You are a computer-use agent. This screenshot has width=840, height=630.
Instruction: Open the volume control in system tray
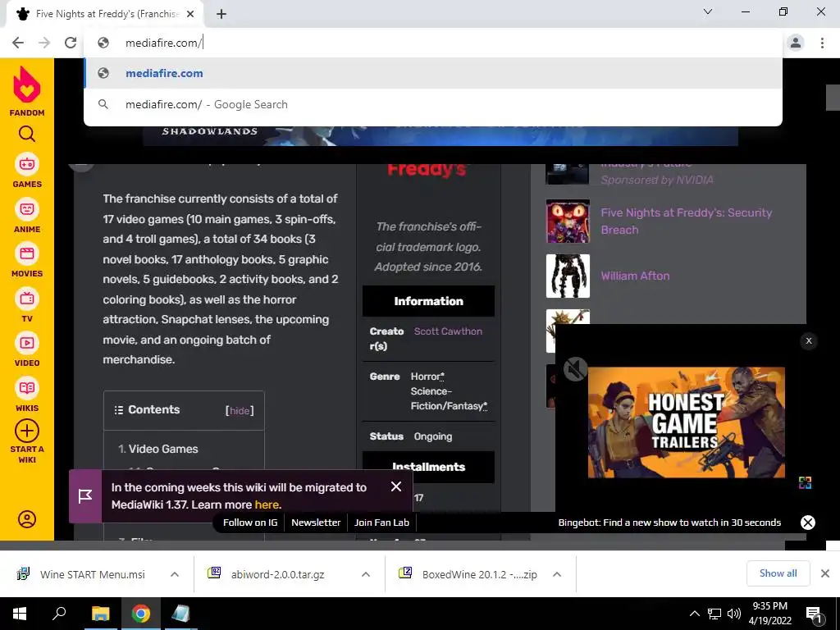click(x=734, y=614)
